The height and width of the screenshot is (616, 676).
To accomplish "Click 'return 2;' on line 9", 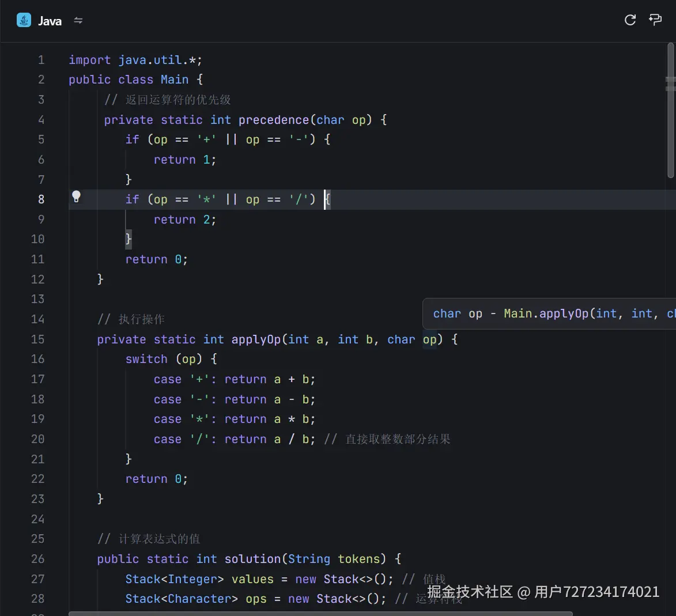I will (x=185, y=220).
